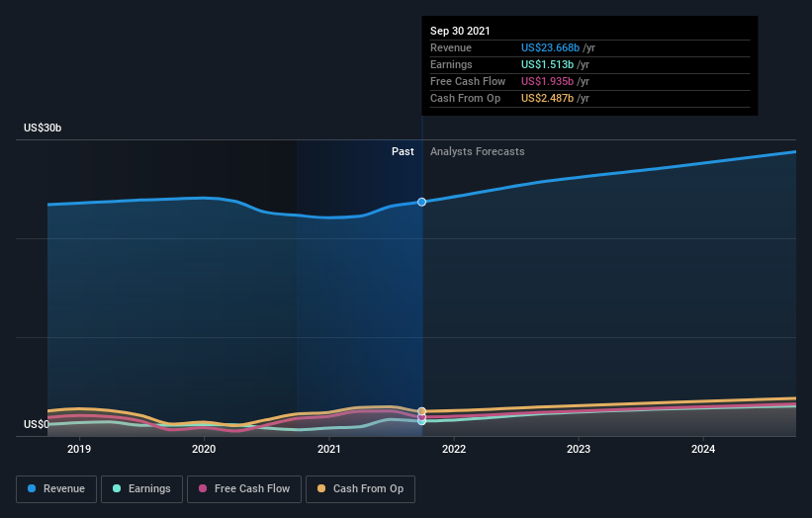812x518 pixels.
Task: Click the teal Earnings legend dot
Action: tap(117, 488)
